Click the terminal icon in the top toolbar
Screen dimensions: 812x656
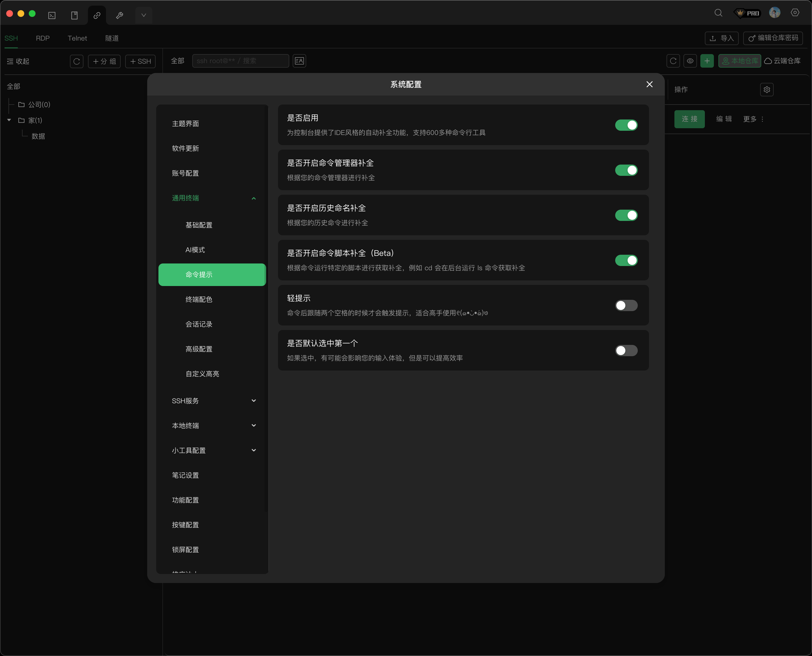click(x=52, y=15)
